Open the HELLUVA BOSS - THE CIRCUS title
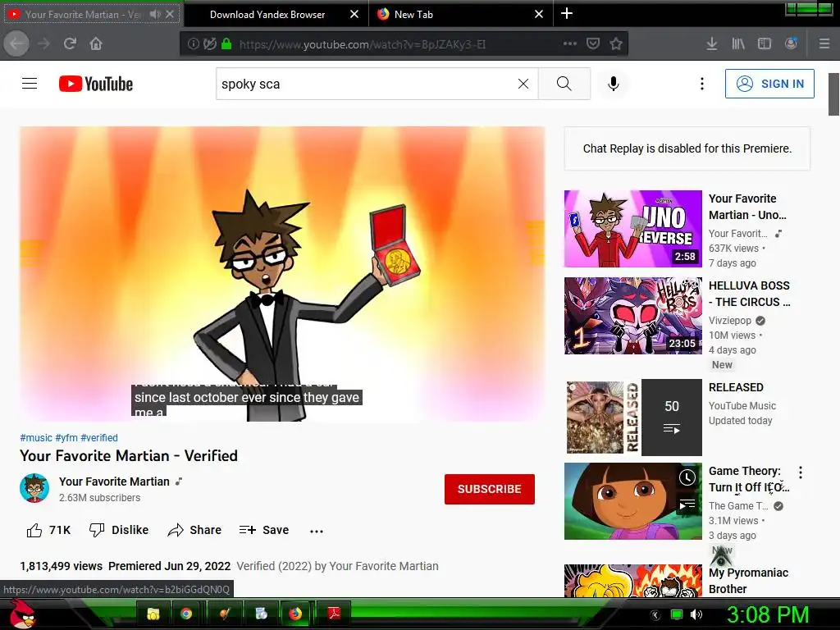Viewport: 840px width, 630px height. click(x=750, y=294)
